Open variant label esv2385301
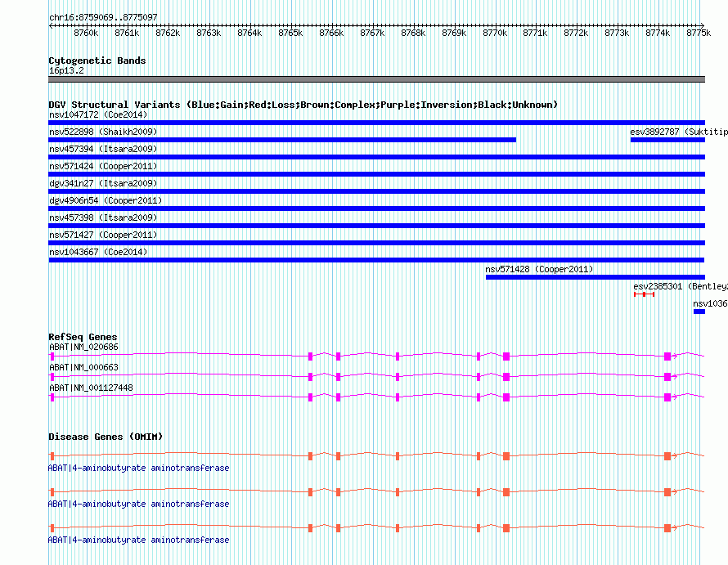 (x=681, y=286)
